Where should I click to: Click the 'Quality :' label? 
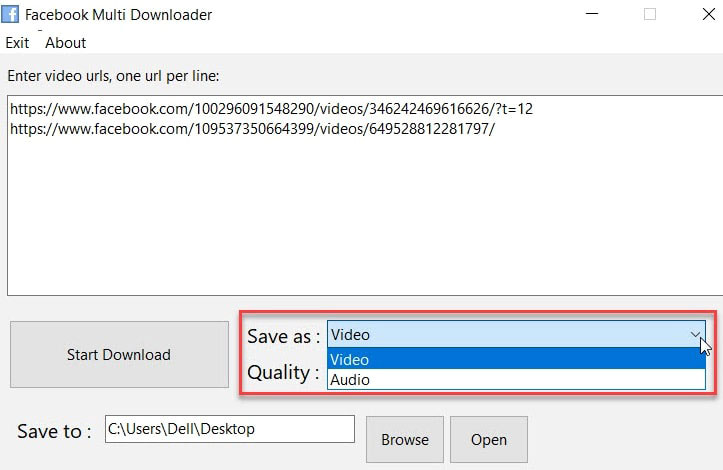284,372
